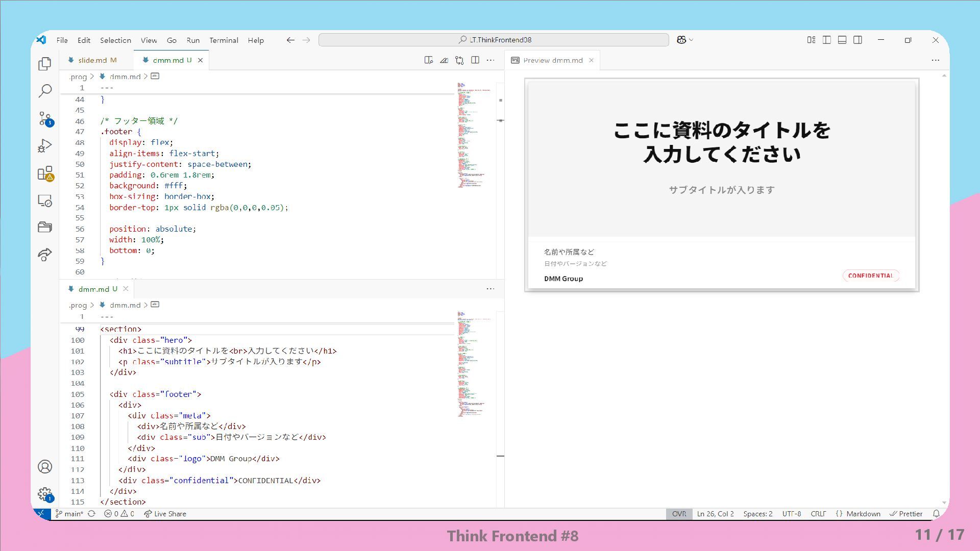
Task: Open the Manage gear settings icon
Action: click(45, 494)
